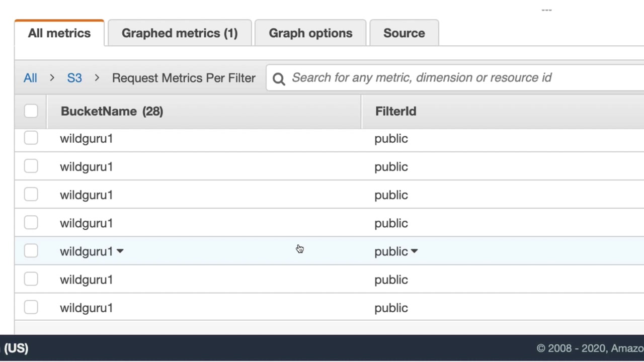This screenshot has width=644, height=362.
Task: Open the Graphed metrics (1) tab
Action: pos(180,33)
